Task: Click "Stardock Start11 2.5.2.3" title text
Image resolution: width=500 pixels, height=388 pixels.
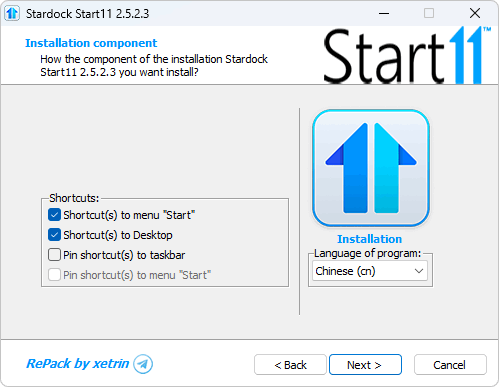Action: [87, 14]
